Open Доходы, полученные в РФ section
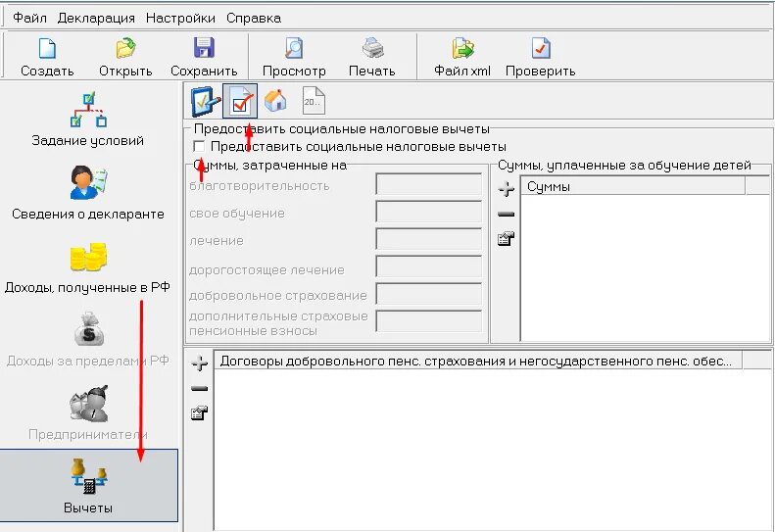This screenshot has height=532, width=775. [88, 267]
